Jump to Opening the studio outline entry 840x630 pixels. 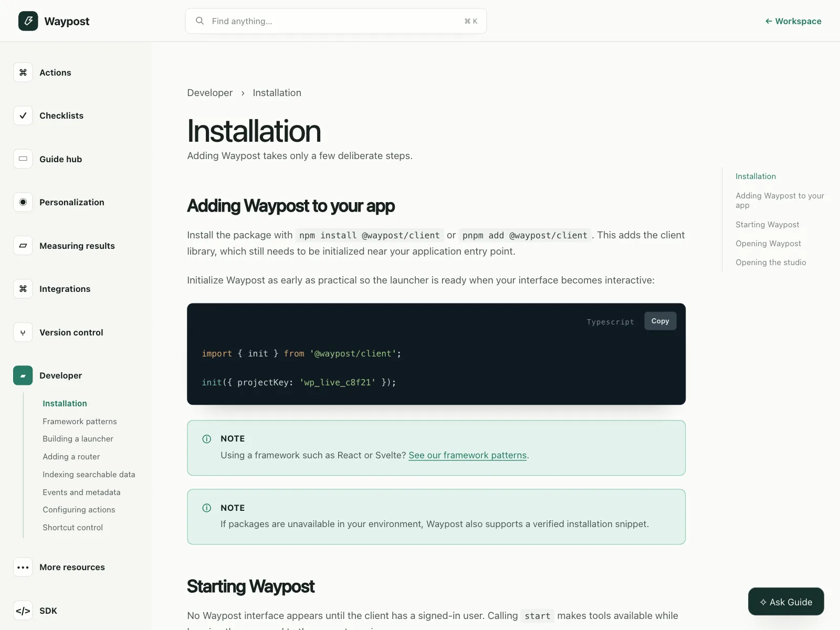pyautogui.click(x=771, y=262)
